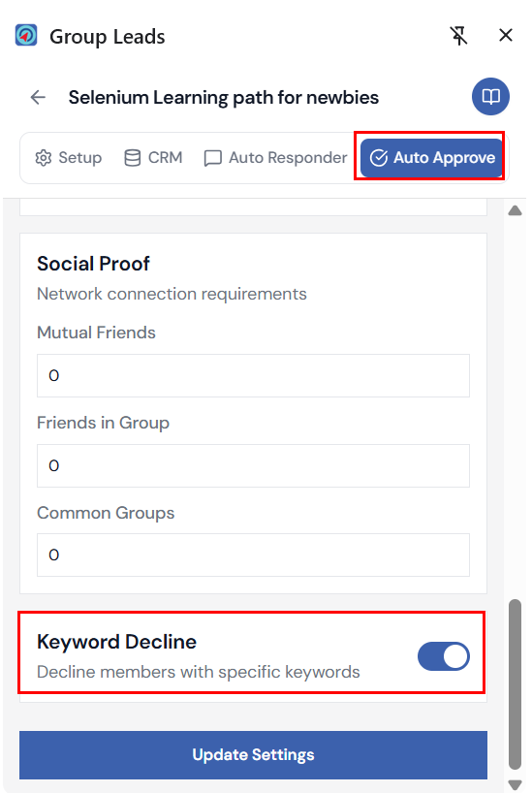Click the Mutual Friends number field
This screenshot has height=793, width=532.
[x=253, y=376]
